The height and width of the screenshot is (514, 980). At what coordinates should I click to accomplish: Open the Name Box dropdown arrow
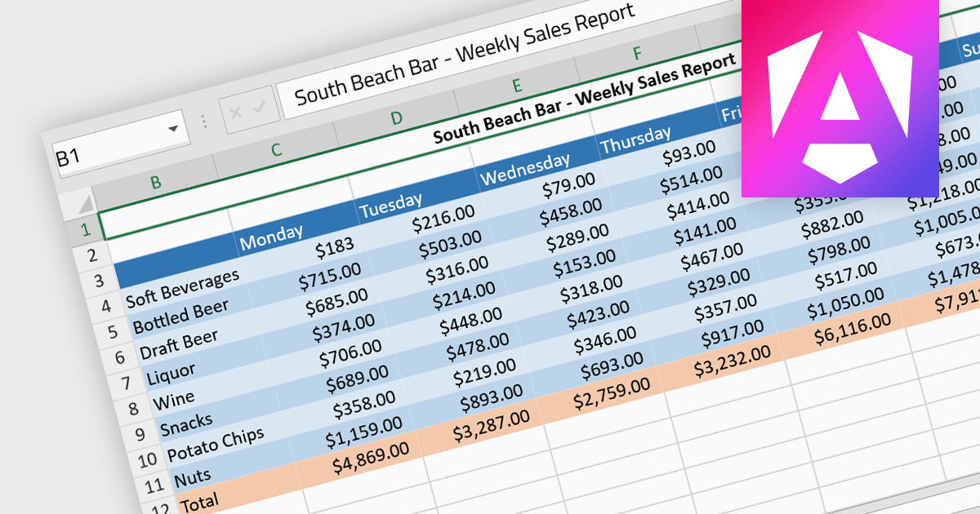(x=173, y=129)
